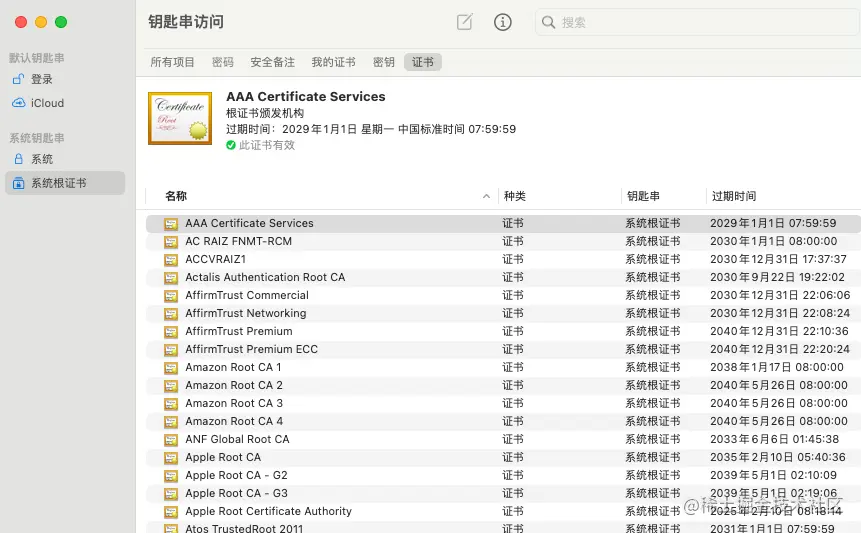Click certificate icon for AC RAIZ FNMT-RCM
The image size is (861, 533).
pos(171,242)
